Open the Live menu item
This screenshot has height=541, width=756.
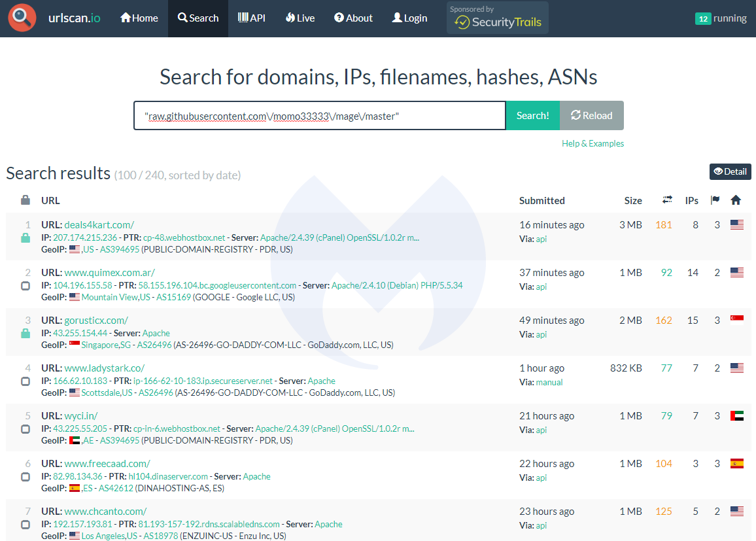(300, 18)
